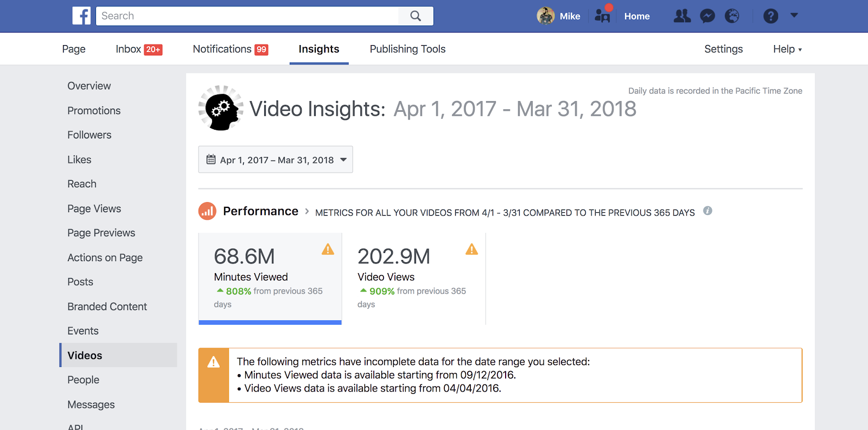
Task: Open Posts in the sidebar
Action: point(80,282)
